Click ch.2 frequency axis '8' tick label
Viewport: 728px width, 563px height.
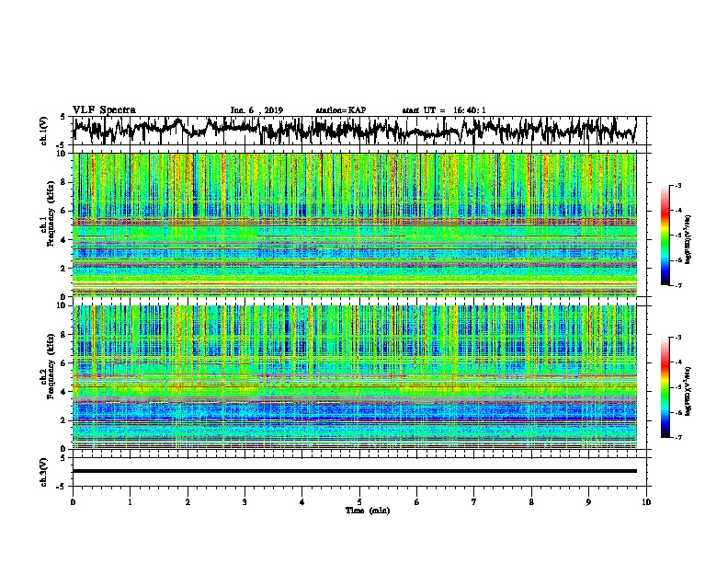(x=64, y=335)
